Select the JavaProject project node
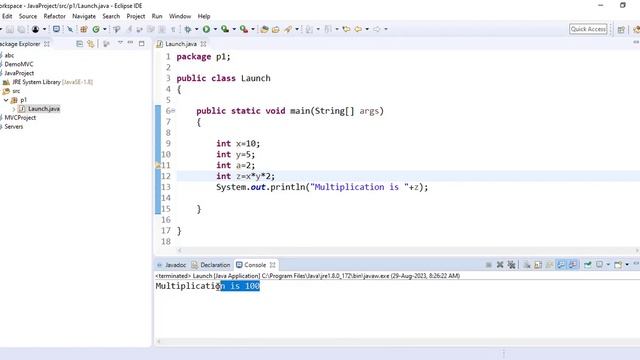 (19, 73)
